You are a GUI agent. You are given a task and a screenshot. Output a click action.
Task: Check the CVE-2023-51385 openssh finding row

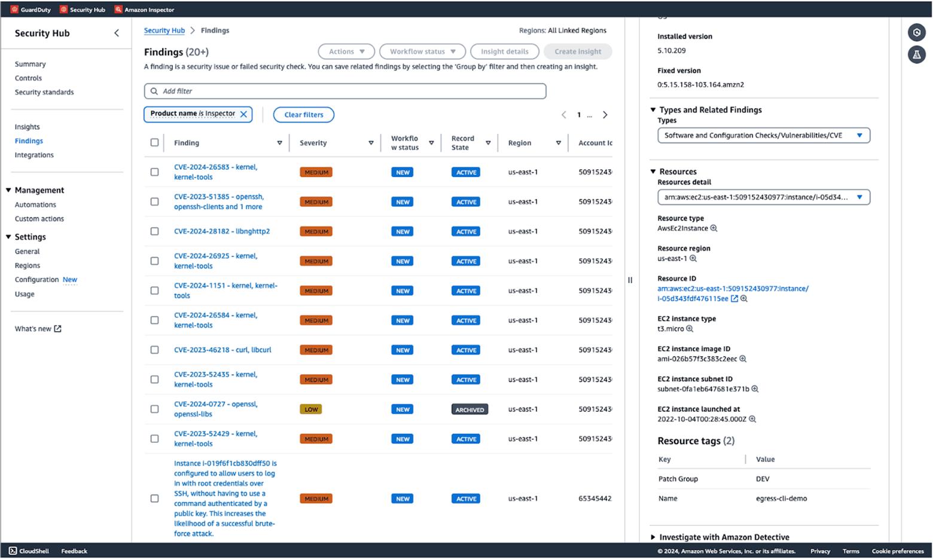[x=154, y=202]
